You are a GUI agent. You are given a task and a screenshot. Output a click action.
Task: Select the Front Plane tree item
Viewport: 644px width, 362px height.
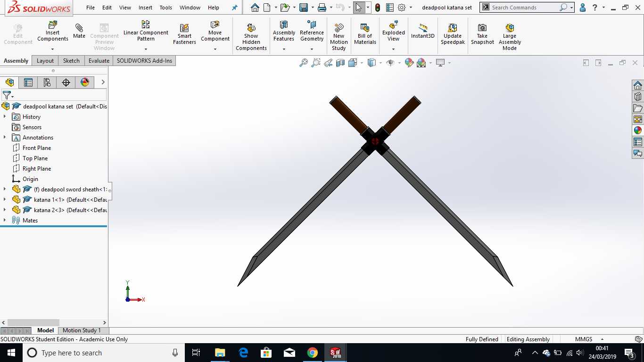pyautogui.click(x=37, y=148)
